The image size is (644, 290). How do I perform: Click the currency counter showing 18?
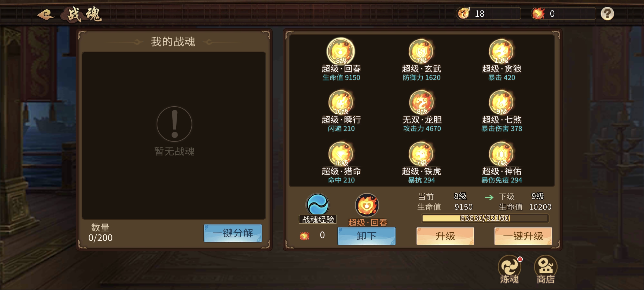pyautogui.click(x=488, y=13)
